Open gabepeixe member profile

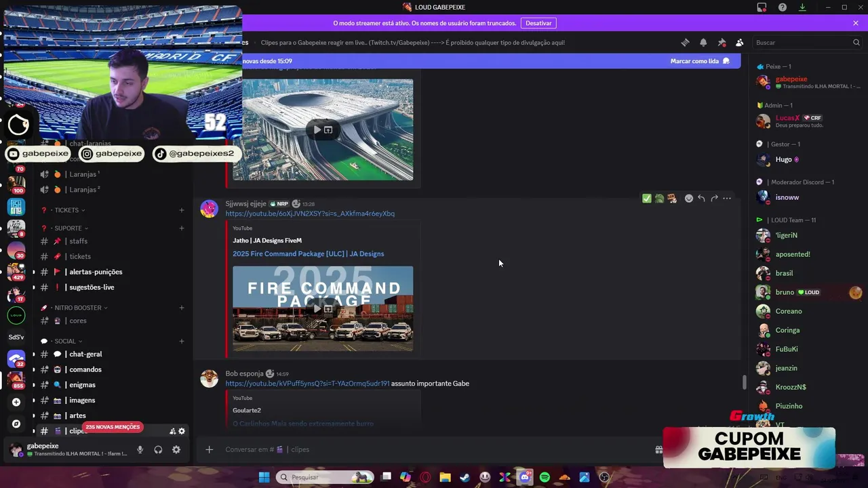[807, 82]
